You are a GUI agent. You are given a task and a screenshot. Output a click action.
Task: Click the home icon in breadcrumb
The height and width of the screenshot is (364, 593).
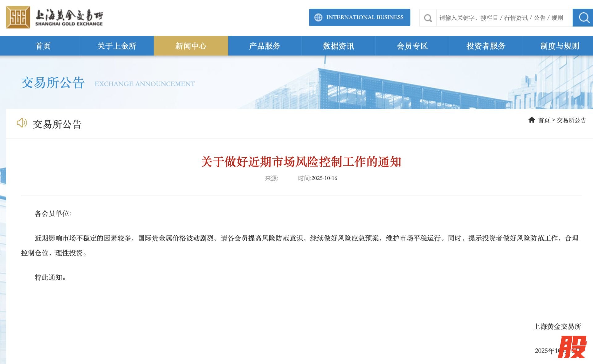pos(532,120)
